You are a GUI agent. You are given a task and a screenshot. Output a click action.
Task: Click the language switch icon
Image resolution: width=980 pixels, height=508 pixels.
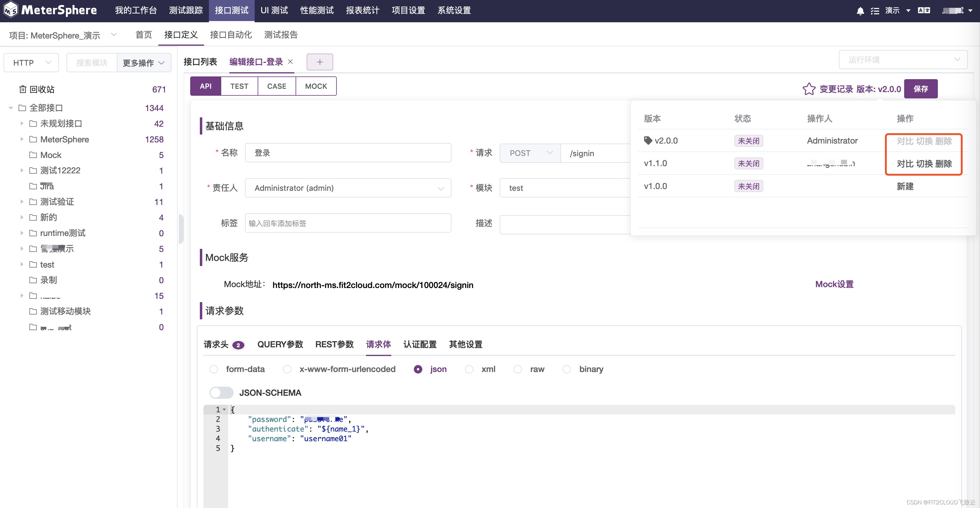[924, 11]
